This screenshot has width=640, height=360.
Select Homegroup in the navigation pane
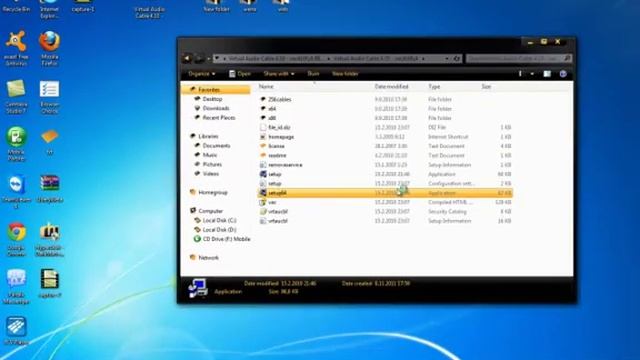point(213,192)
